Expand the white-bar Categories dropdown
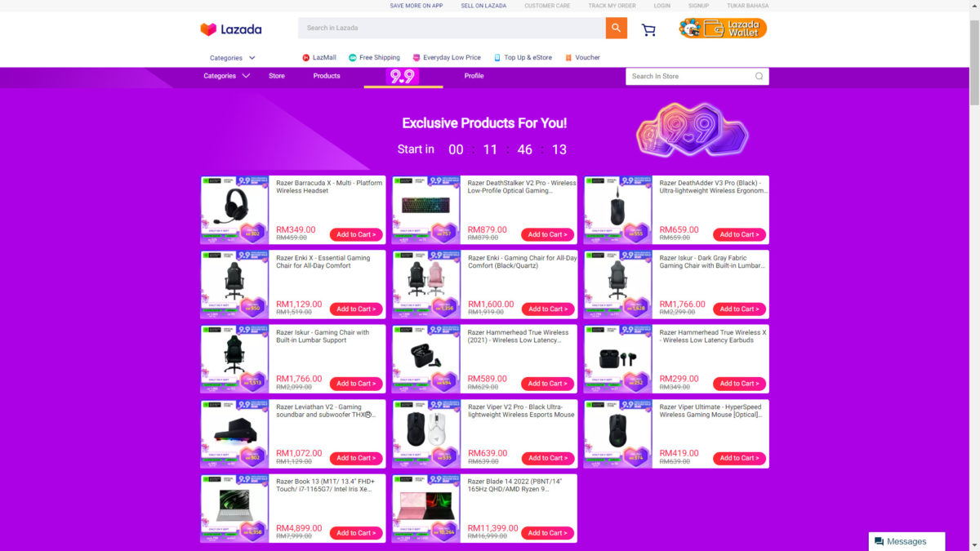 233,58
